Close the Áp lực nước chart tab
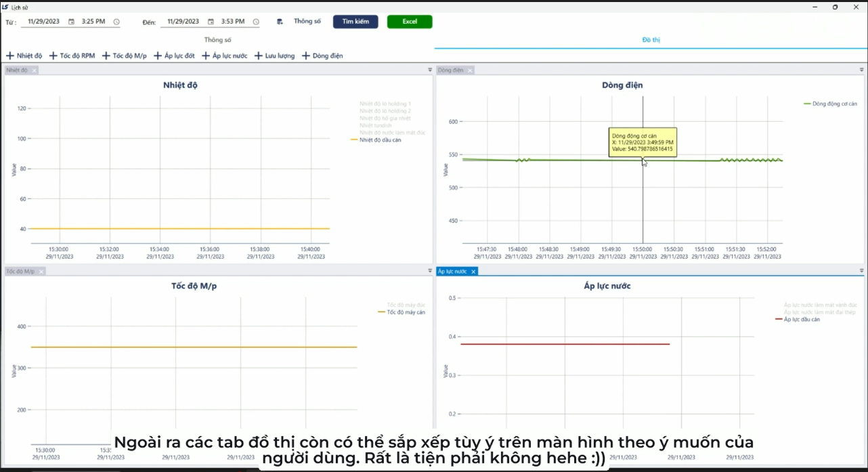This screenshot has width=868, height=472. (473, 272)
